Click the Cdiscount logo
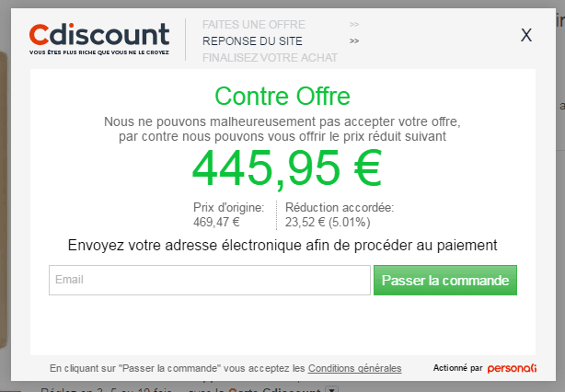The width and height of the screenshot is (565, 392). click(99, 39)
